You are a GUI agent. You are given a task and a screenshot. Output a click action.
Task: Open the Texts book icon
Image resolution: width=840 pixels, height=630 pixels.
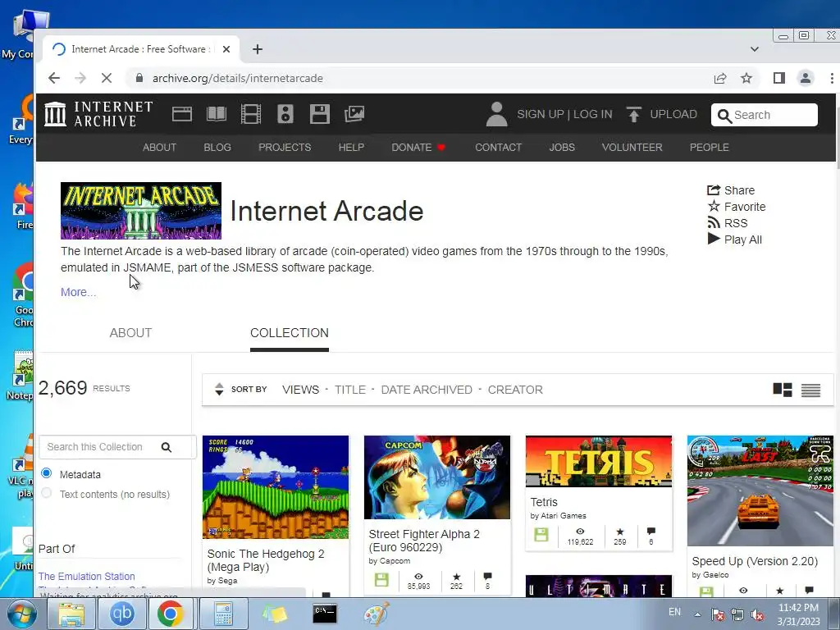[217, 114]
